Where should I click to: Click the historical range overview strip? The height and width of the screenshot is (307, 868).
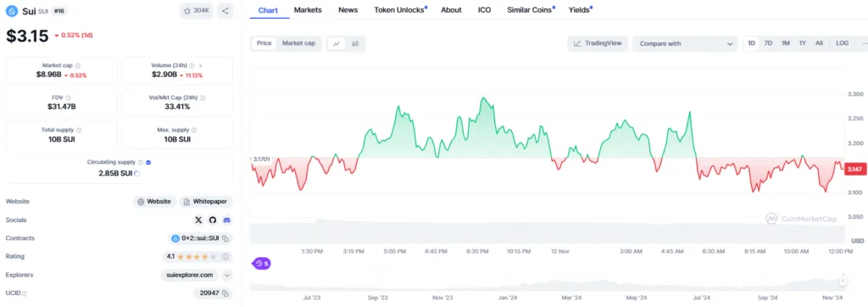(x=548, y=282)
